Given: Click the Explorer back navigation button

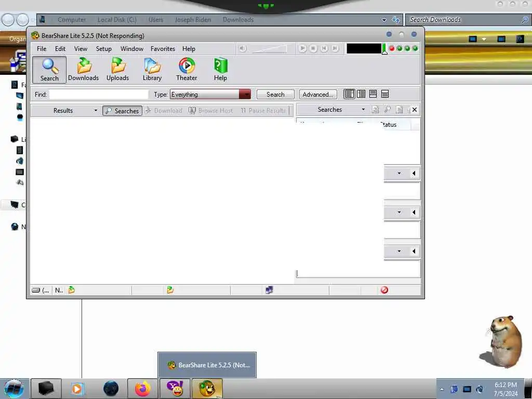Looking at the screenshot, I should (8, 20).
